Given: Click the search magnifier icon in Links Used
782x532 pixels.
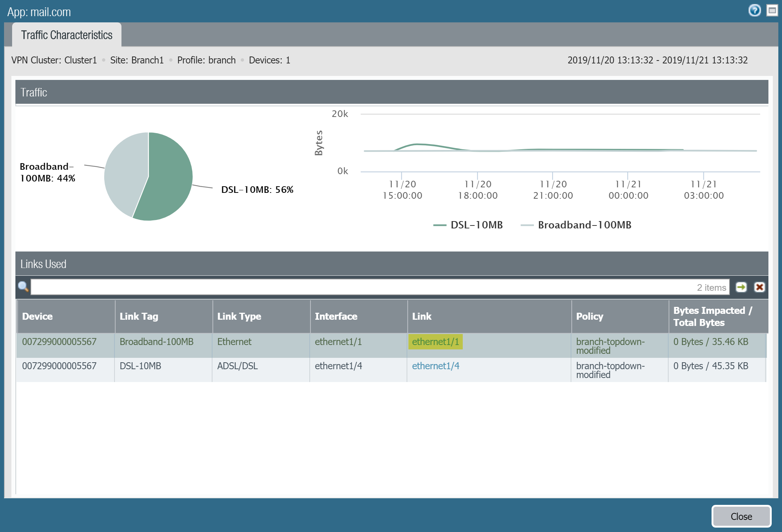Looking at the screenshot, I should tap(23, 287).
